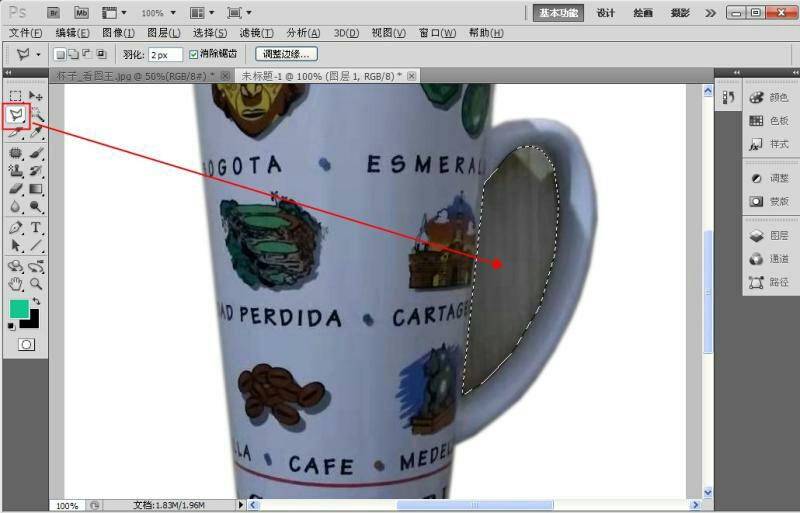800x513 pixels.
Task: Select the Path Selection tool
Action: (x=15, y=246)
